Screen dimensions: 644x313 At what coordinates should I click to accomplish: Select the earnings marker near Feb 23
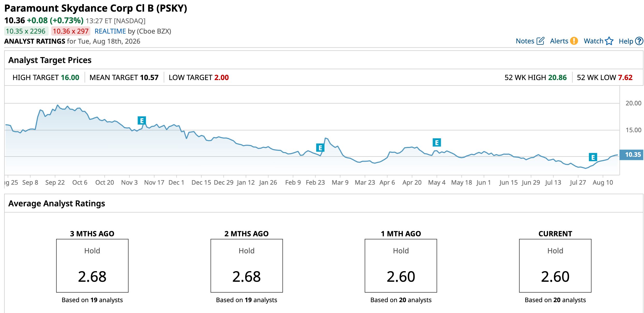coord(320,148)
